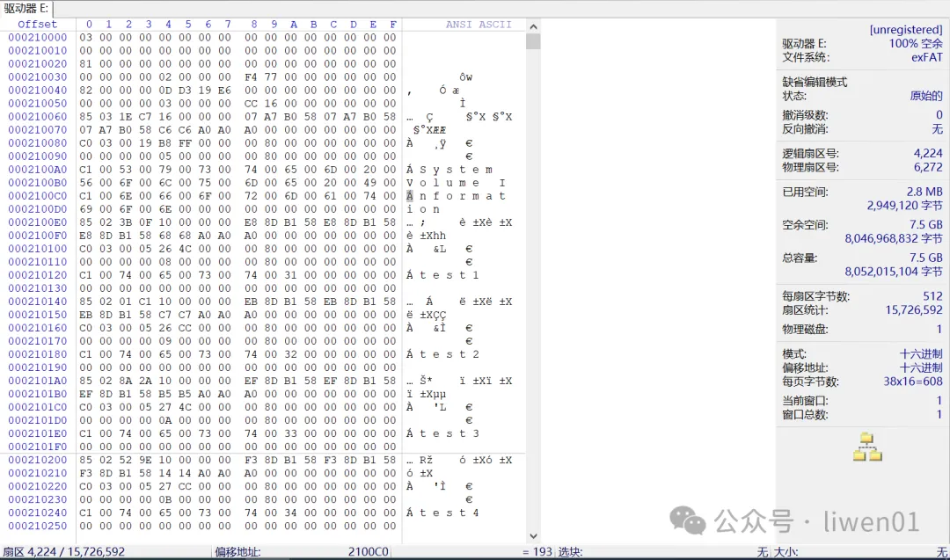Click ASCII text 't e s t 1'
Screen dimensions: 950x560
(x=449, y=275)
